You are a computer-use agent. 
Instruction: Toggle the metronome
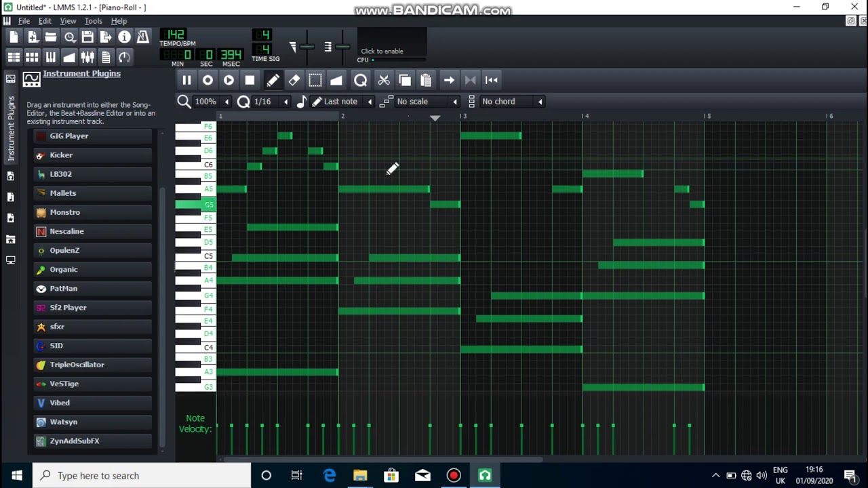142,37
